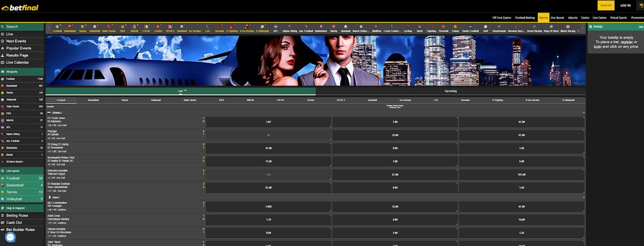
Task: Click the Search field in sidebar
Action: [22, 26]
